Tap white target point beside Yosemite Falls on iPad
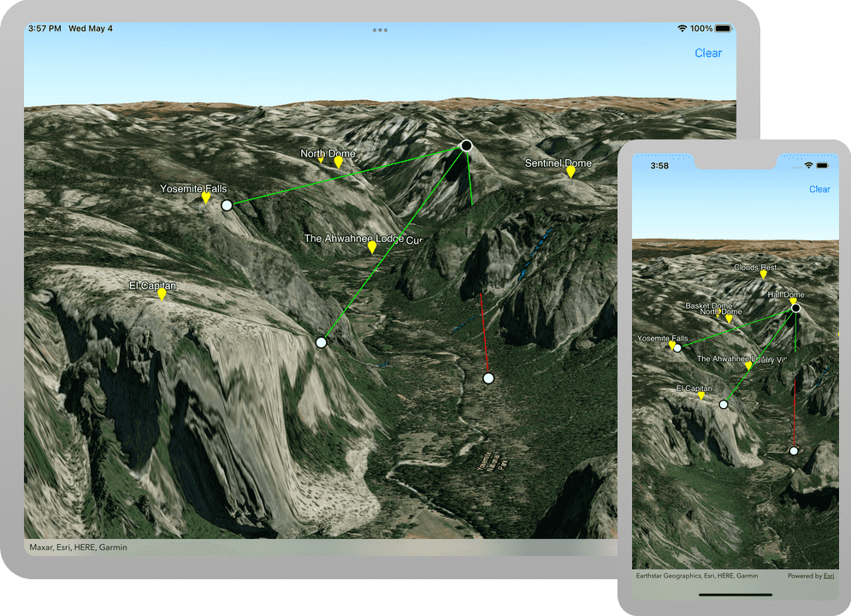Viewport: 851px width, 616px height. point(227,205)
